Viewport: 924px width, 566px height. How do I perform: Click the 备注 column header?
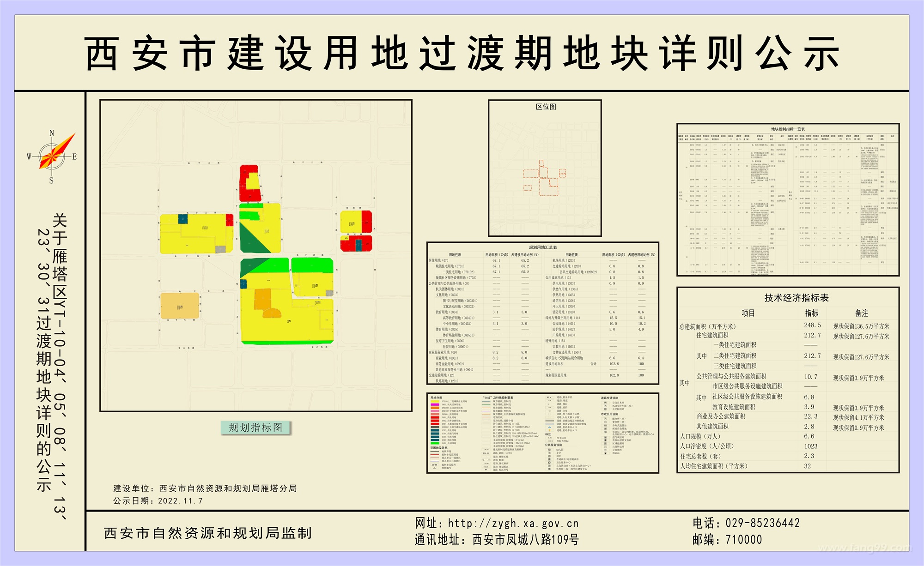[862, 313]
